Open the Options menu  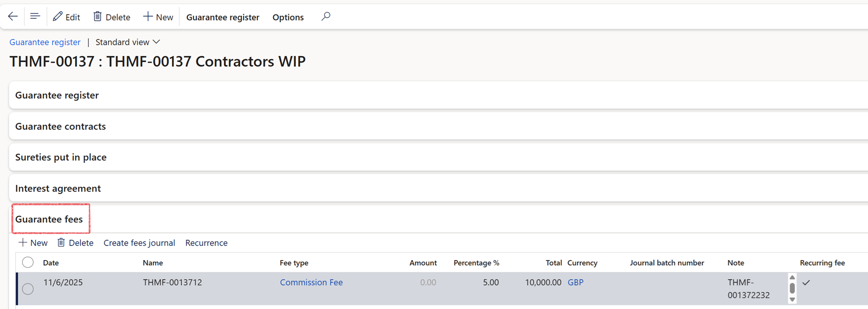[x=288, y=17]
